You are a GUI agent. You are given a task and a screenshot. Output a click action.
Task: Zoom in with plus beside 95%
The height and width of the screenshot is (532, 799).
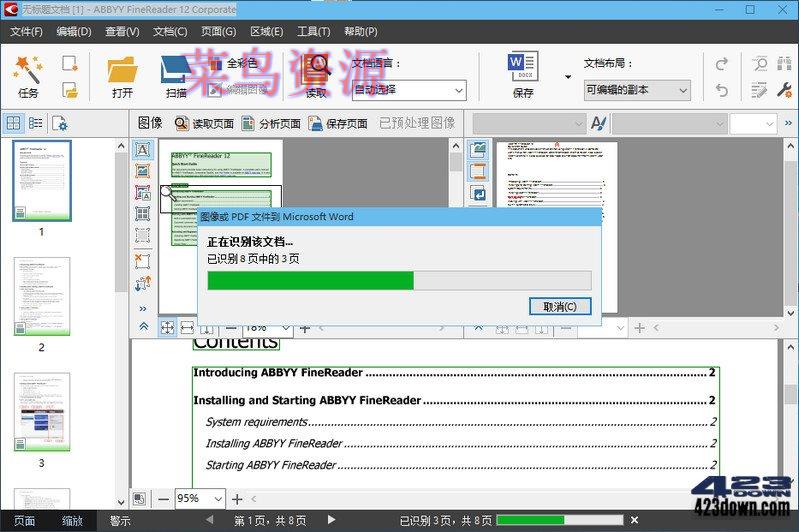click(x=237, y=499)
